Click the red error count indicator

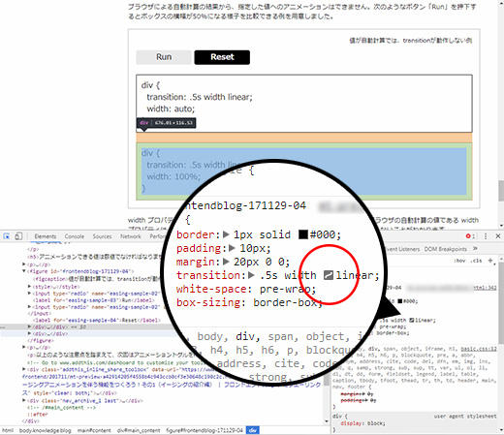[x=470, y=236]
